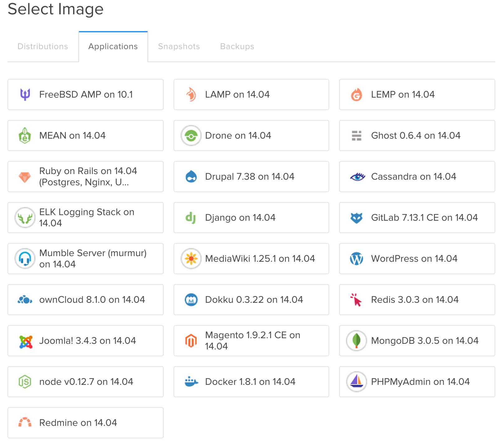The image size is (504, 447).
Task: Click the node JS hexagon icon
Action: pyautogui.click(x=25, y=382)
